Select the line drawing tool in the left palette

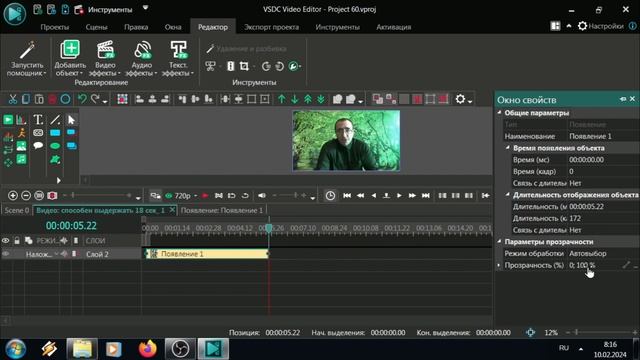(x=55, y=120)
